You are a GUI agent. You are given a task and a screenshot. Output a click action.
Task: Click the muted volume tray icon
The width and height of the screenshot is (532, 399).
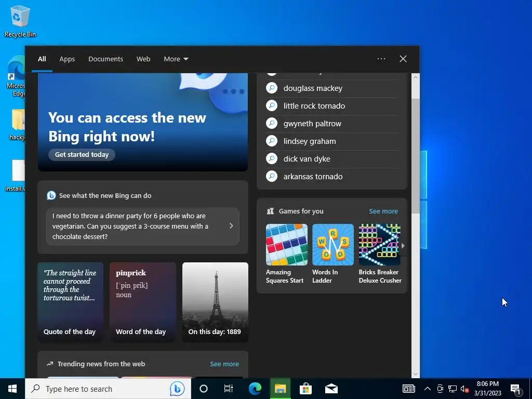pos(464,389)
